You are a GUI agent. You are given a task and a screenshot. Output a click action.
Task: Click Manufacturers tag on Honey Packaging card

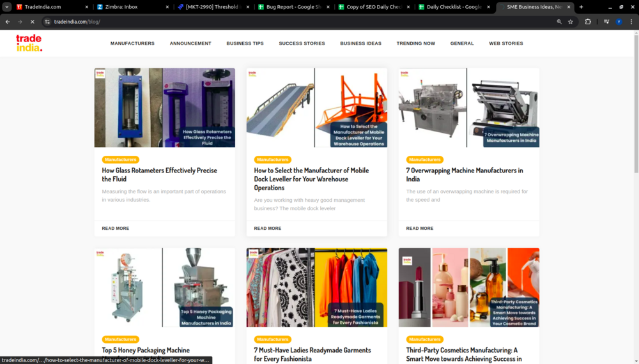point(121,339)
